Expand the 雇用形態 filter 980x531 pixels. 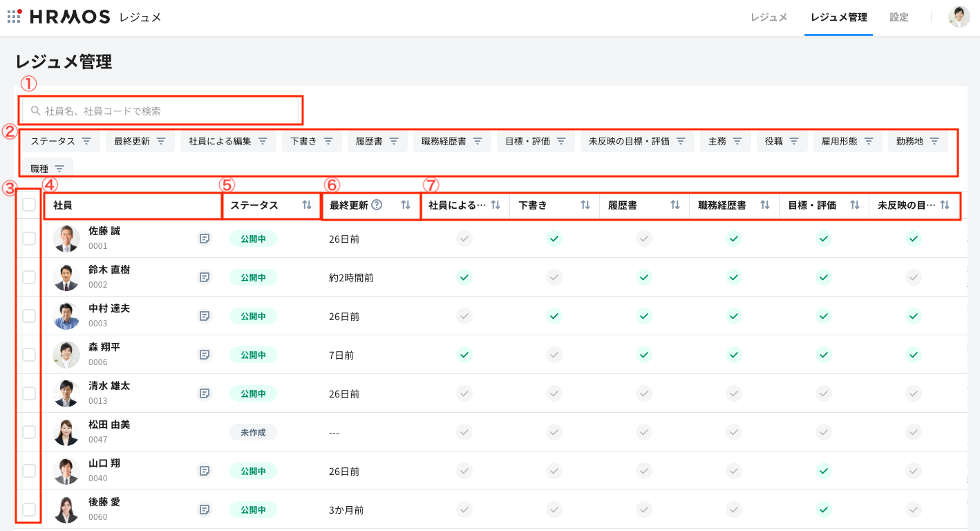(x=847, y=141)
